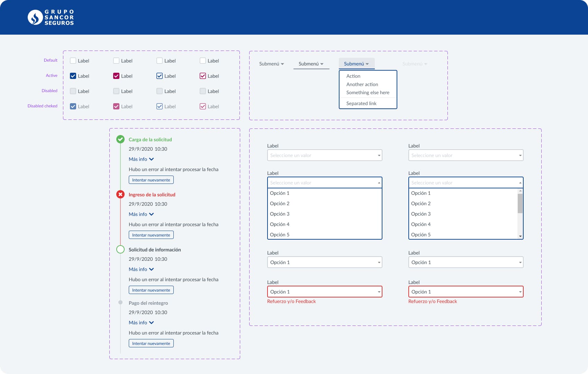Click the scroll up arrow in right options list
Image resolution: width=588 pixels, height=374 pixels.
[x=520, y=191]
